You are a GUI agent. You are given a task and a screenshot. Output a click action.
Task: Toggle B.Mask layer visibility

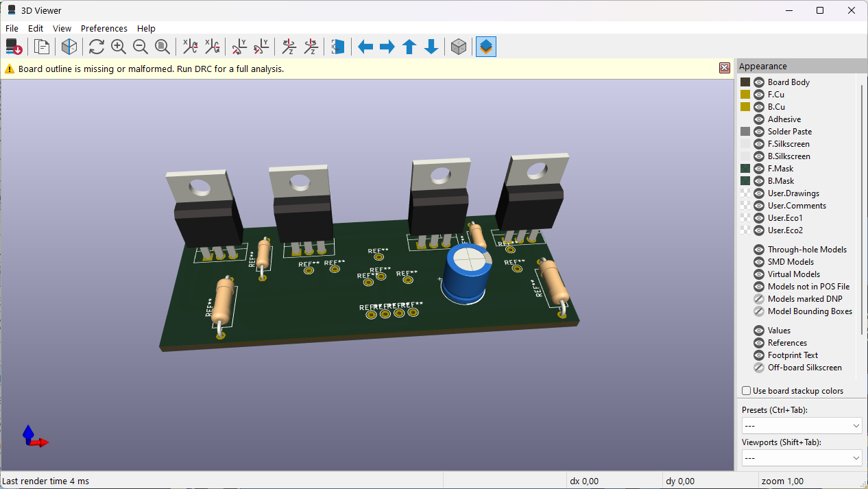tap(759, 181)
